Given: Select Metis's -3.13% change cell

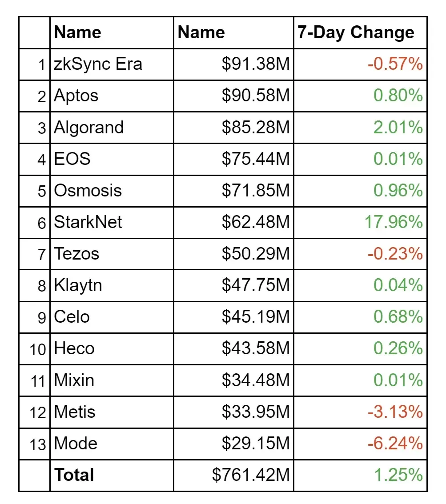Looking at the screenshot, I should pos(395,412).
